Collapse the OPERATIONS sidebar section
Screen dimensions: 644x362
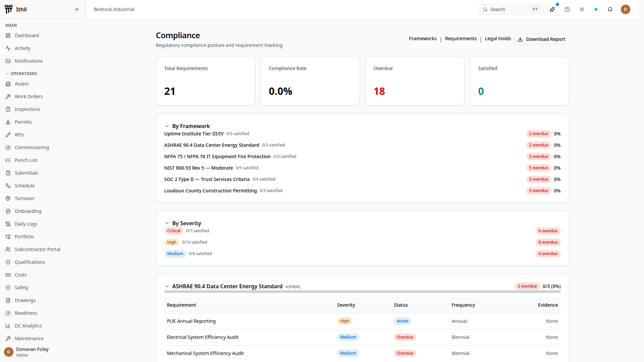[21, 73]
